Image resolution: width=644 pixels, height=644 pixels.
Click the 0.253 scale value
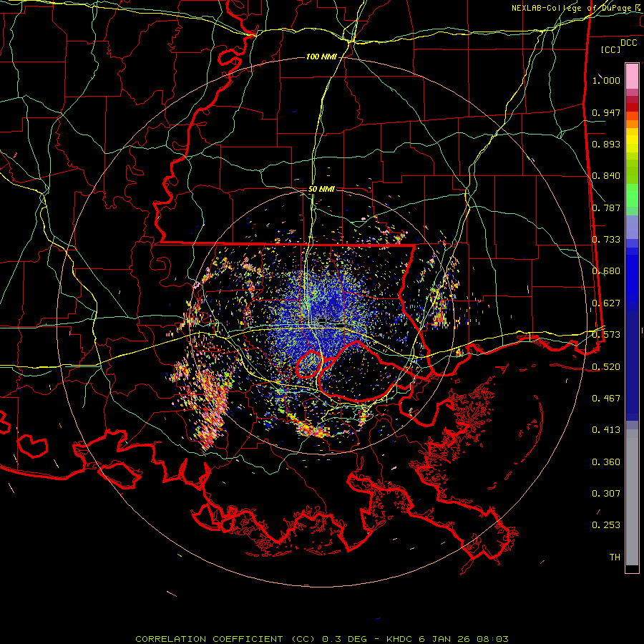tap(606, 525)
